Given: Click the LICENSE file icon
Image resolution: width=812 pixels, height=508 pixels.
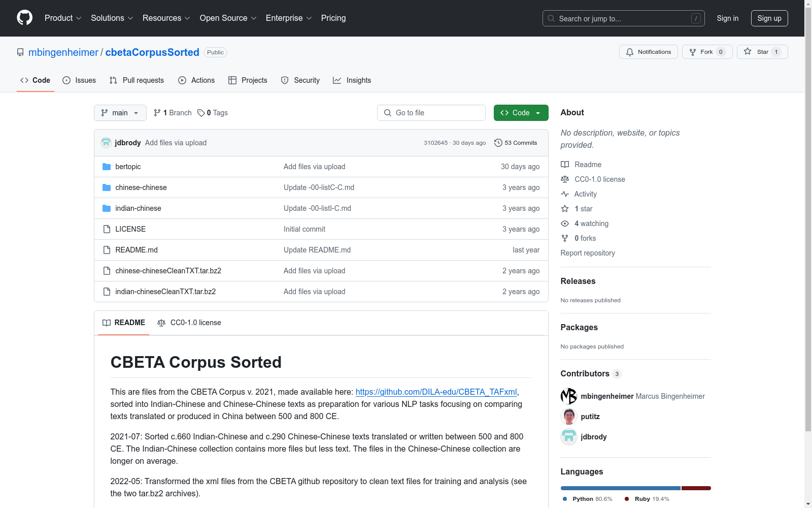Looking at the screenshot, I should pos(107,229).
